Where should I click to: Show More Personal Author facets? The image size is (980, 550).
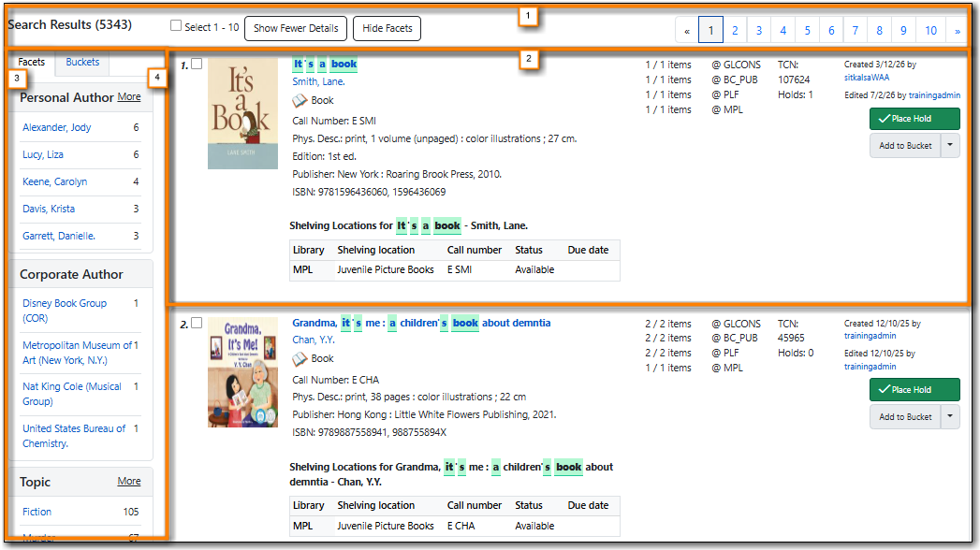[129, 96]
